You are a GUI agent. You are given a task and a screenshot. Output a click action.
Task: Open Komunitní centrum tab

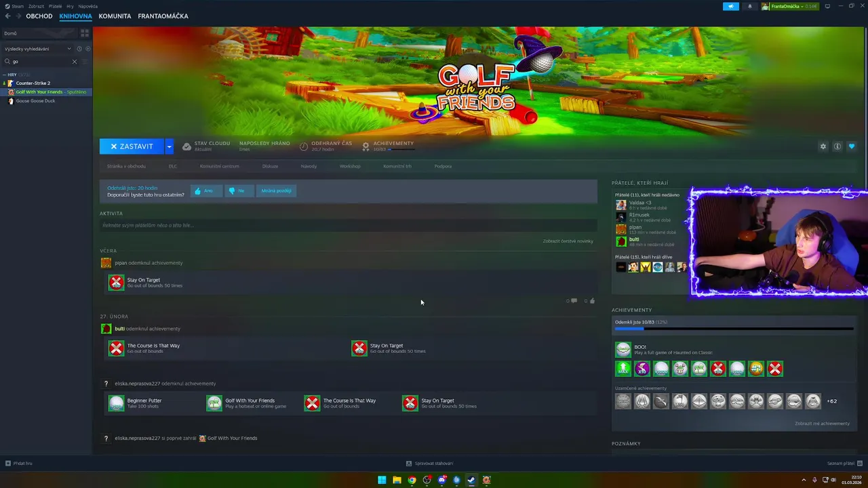tap(219, 166)
